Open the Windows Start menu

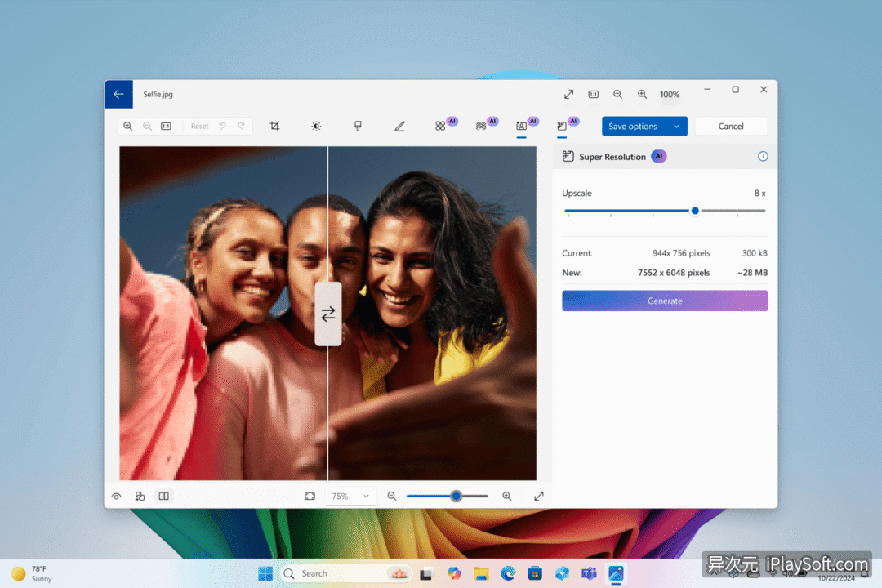[265, 573]
